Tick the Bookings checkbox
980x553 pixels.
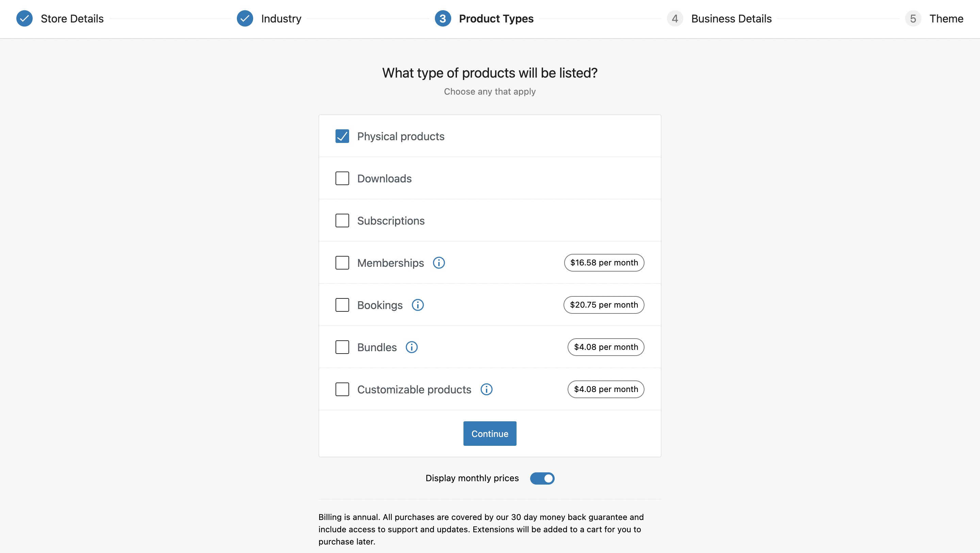(x=342, y=305)
